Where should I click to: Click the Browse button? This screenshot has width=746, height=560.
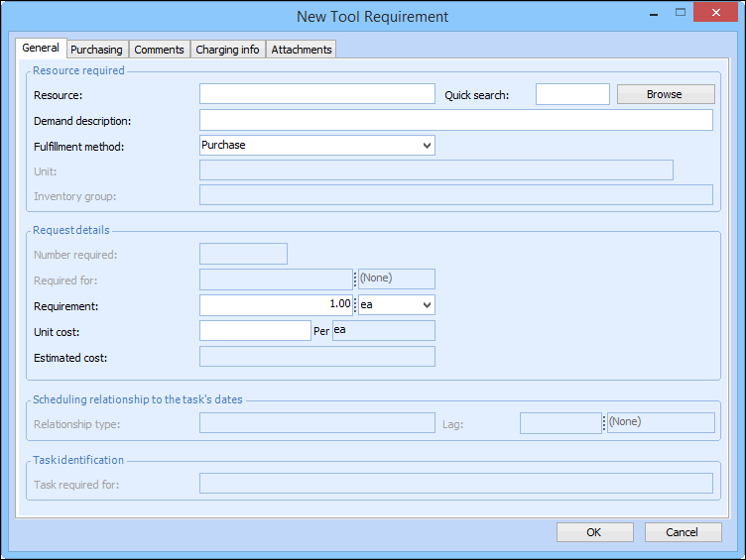tap(665, 94)
